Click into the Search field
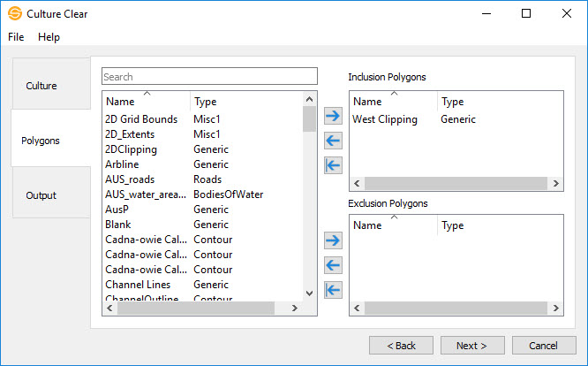588x366 pixels. click(209, 77)
